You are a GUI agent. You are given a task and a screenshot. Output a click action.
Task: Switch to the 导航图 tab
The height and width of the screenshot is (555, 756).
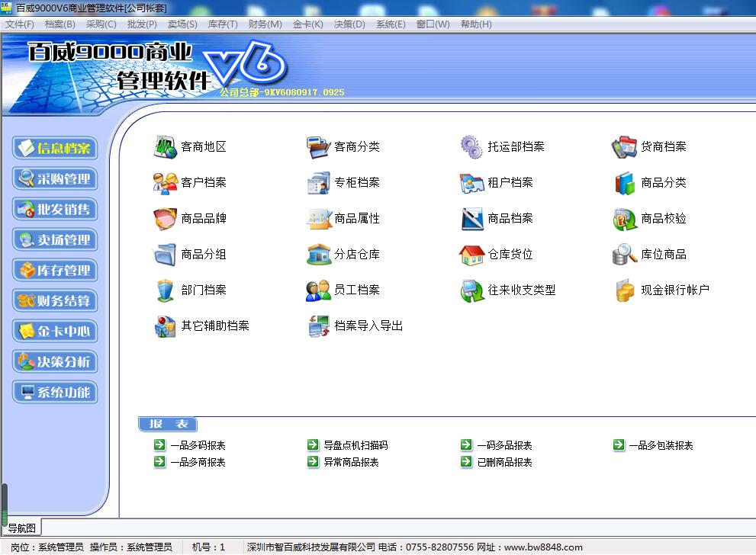22,528
